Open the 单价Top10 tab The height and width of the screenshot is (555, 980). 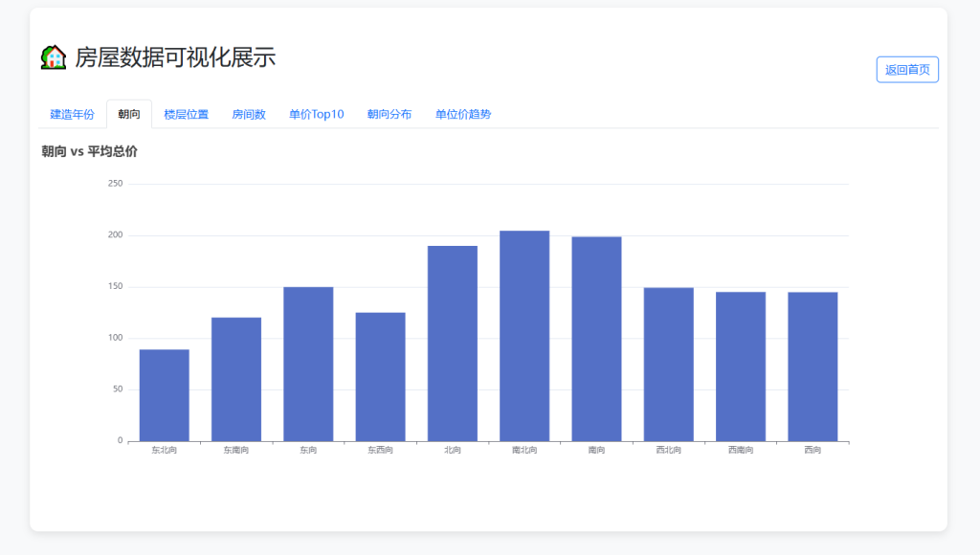coord(316,115)
